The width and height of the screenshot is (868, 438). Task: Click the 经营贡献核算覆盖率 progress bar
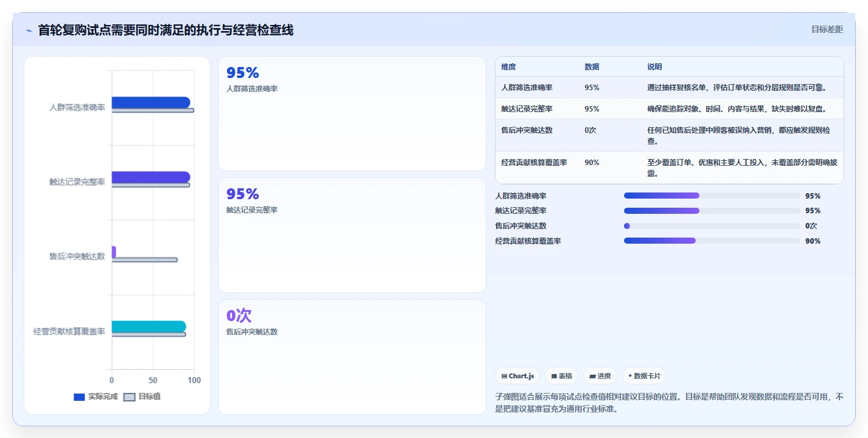712,241
